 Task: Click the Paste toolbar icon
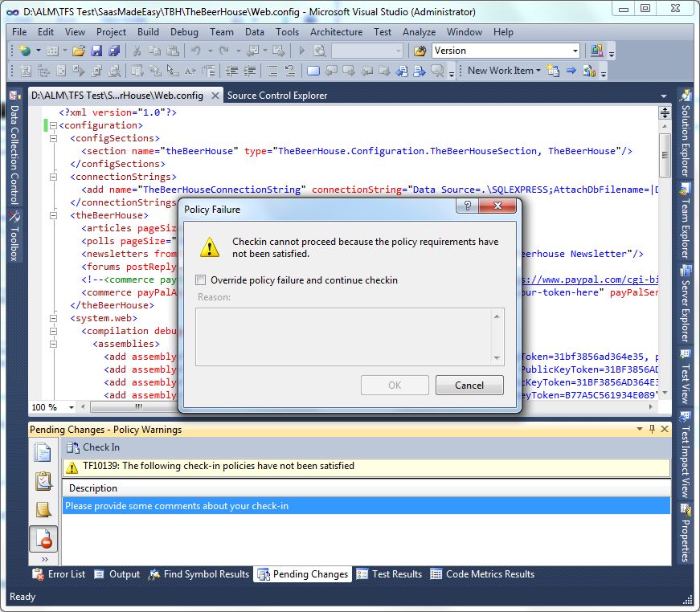(173, 51)
